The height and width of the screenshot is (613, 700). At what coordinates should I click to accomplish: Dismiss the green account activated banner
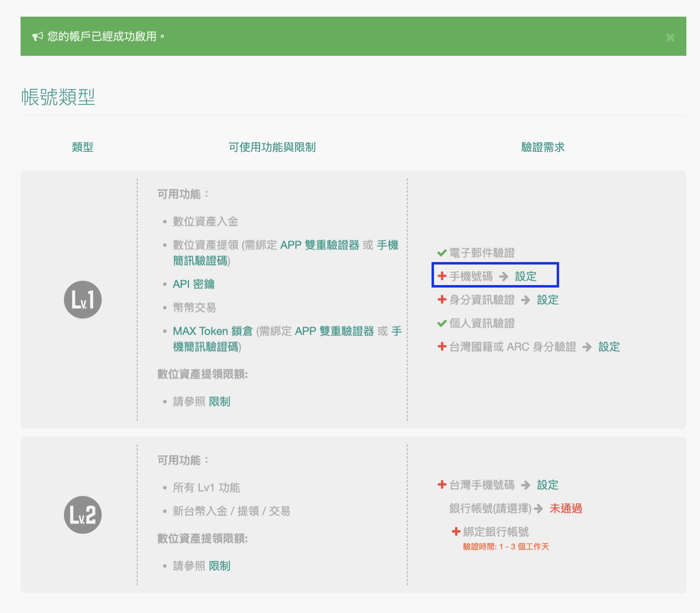[670, 38]
